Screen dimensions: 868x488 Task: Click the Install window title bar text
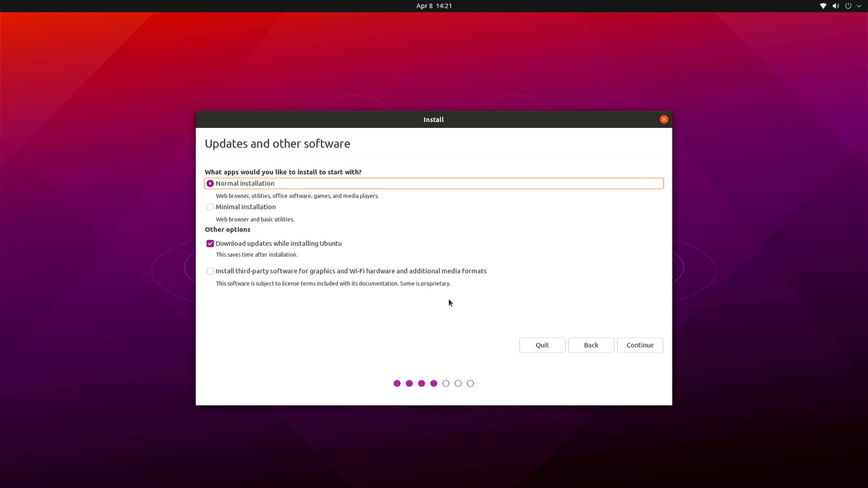click(x=433, y=119)
